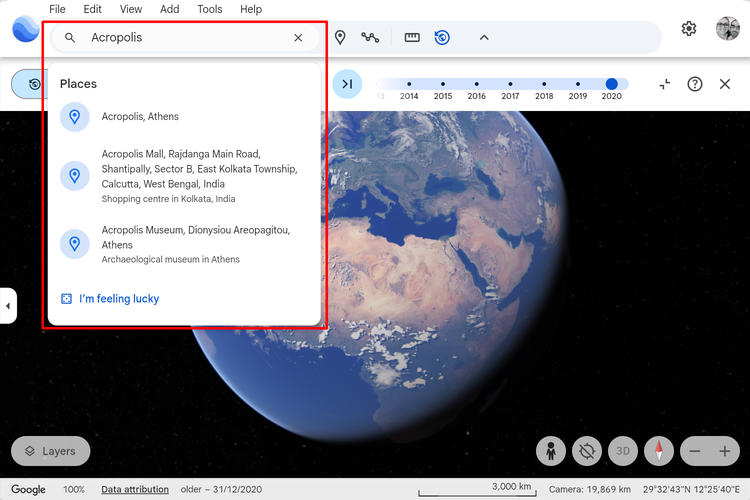
Task: Select the Draw path or polygon tool
Action: click(x=370, y=37)
